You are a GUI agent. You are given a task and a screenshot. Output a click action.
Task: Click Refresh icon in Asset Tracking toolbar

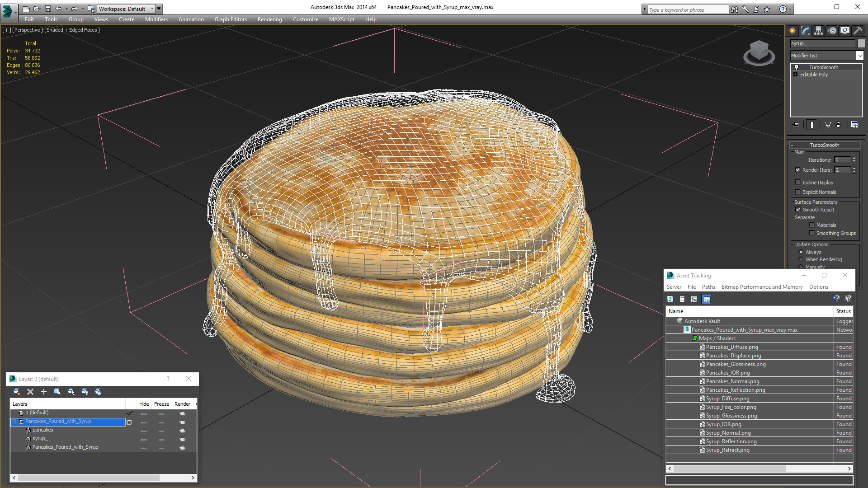670,299
